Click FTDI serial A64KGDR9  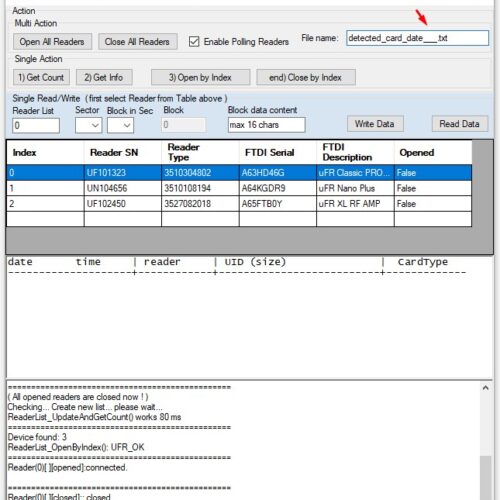(278, 188)
